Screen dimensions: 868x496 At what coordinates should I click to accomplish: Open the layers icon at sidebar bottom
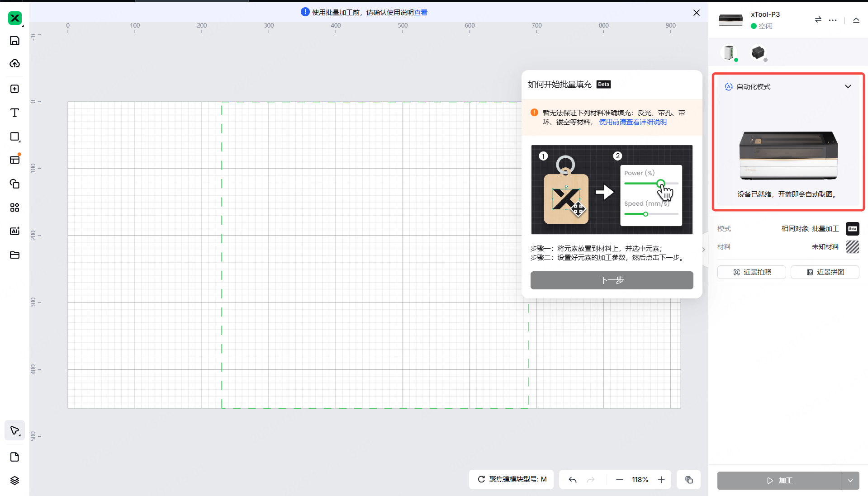click(15, 480)
